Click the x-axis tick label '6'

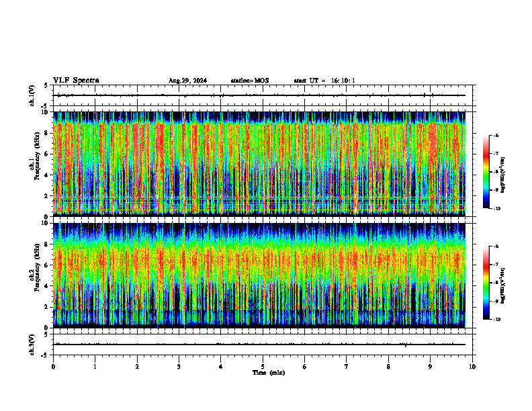(304, 367)
